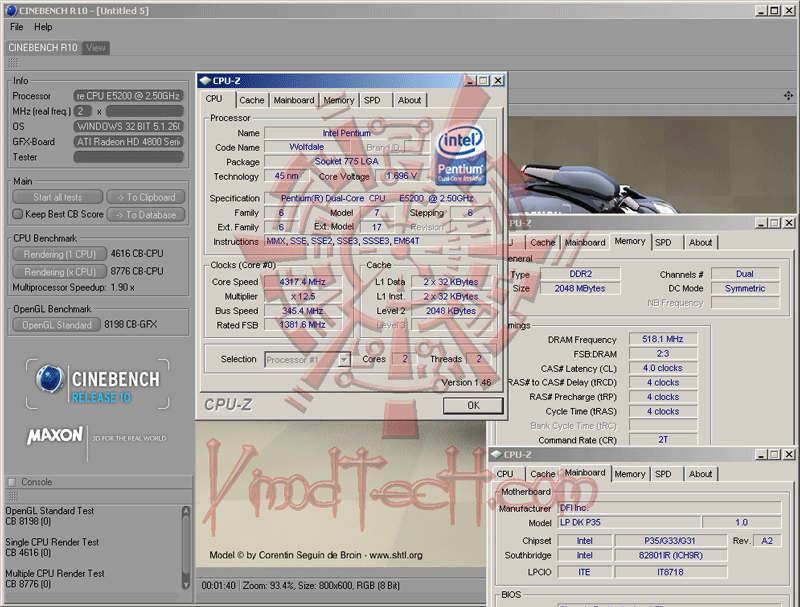Open SPD tab in CPU-Z Memory window
The height and width of the screenshot is (607, 800).
point(663,242)
